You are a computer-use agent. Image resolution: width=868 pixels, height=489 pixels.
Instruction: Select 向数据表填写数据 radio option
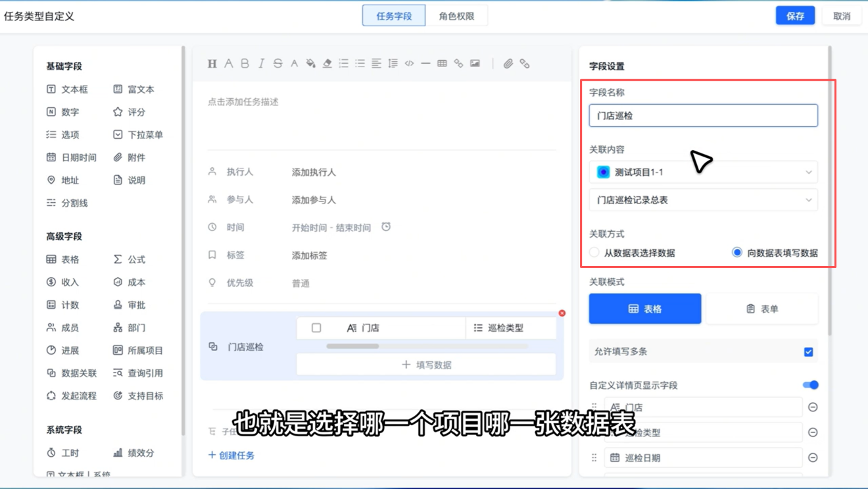775,253
